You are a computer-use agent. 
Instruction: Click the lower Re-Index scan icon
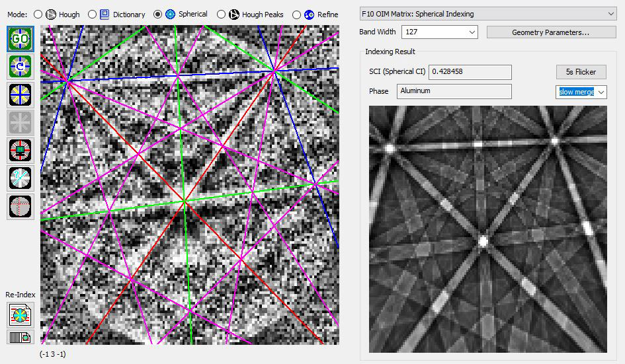(x=21, y=337)
